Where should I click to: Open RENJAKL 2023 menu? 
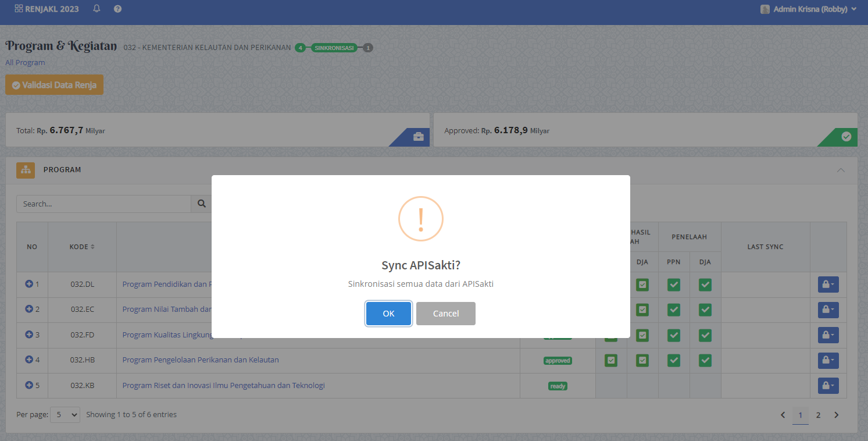pyautogui.click(x=47, y=9)
